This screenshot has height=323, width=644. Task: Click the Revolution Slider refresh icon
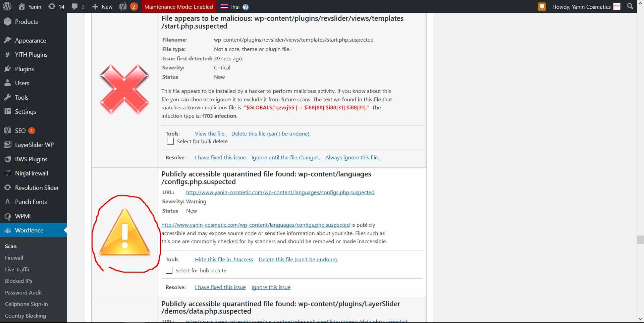pyautogui.click(x=8, y=187)
